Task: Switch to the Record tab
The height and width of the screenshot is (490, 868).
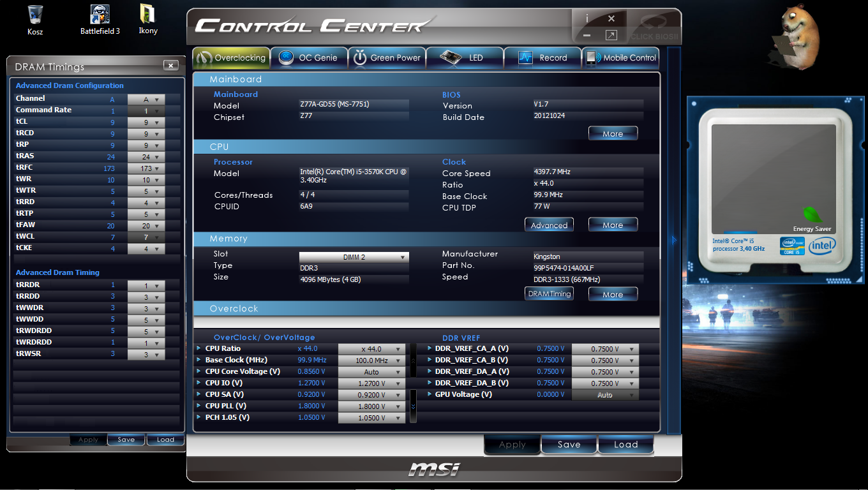Action: click(542, 57)
